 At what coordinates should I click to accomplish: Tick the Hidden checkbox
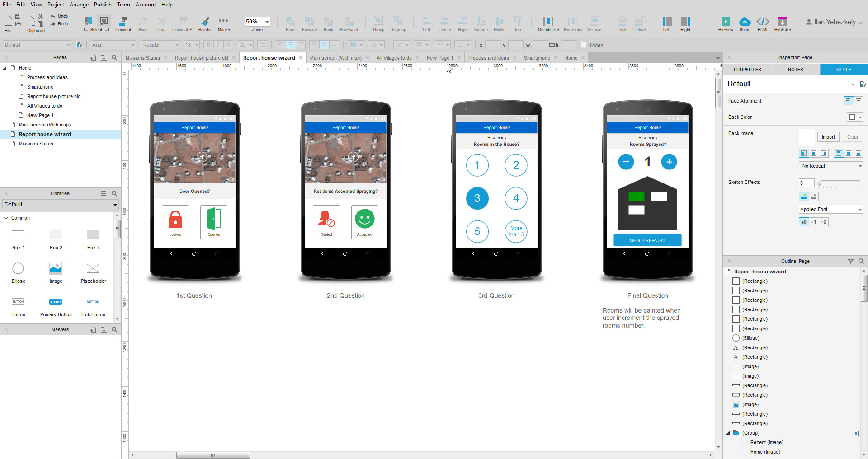[583, 45]
